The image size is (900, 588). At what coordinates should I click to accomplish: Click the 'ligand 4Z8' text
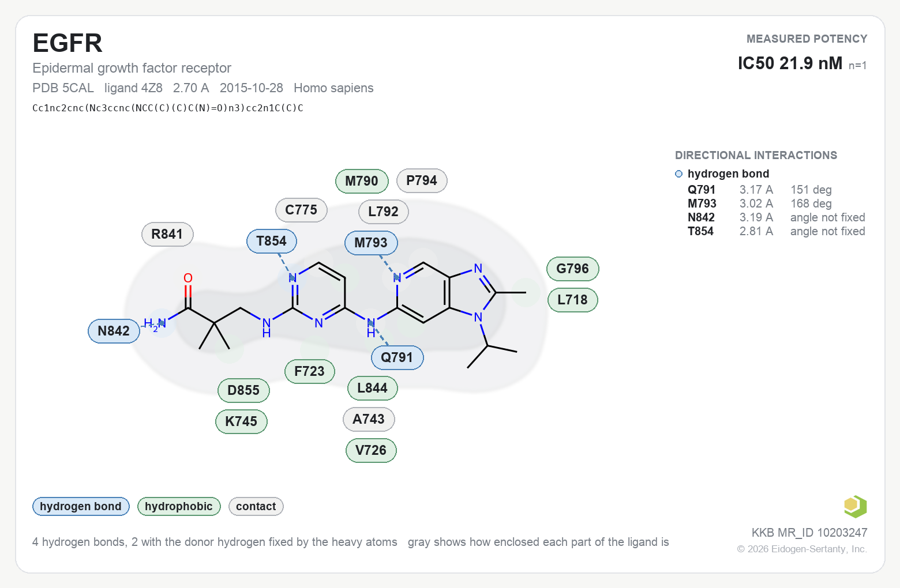click(x=133, y=88)
